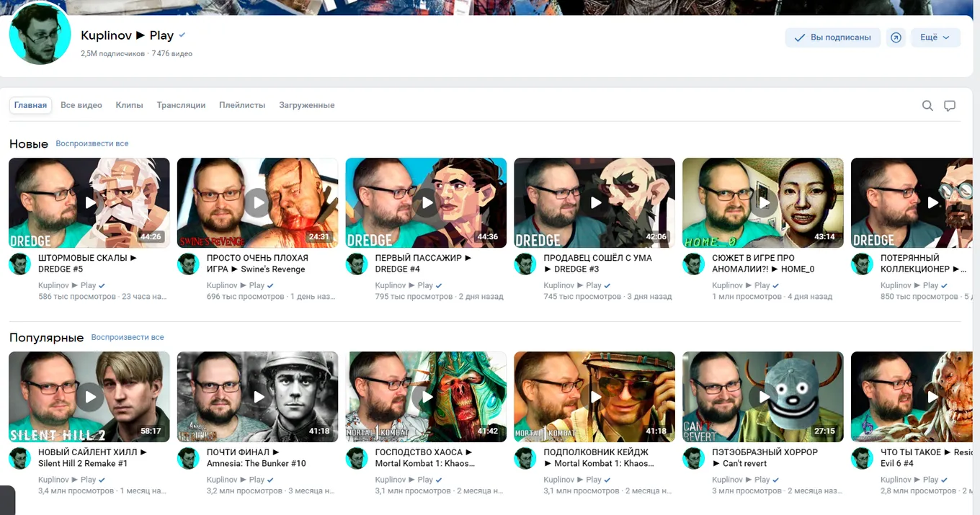Click channel avatar beside ГОСПОДСТВО ХАОСА video
This screenshot has height=515, width=980.
(357, 458)
